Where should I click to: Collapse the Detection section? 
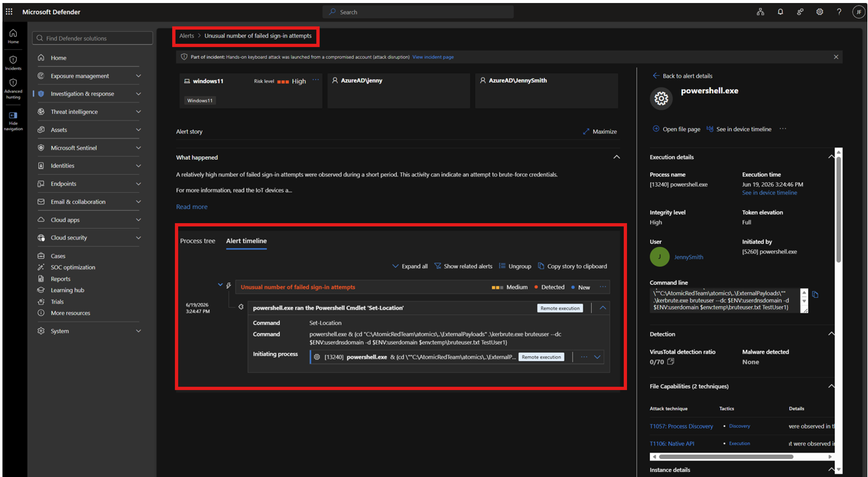(831, 334)
